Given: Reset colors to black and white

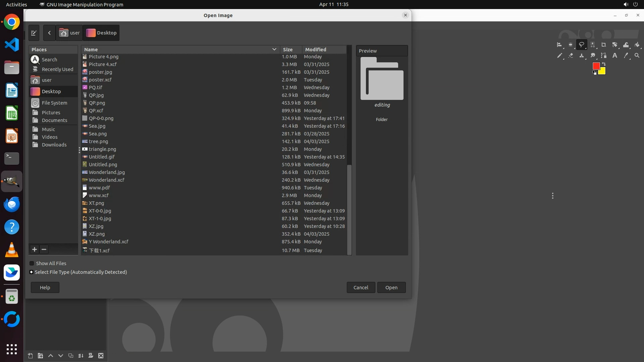Looking at the screenshot, I should point(594,73).
